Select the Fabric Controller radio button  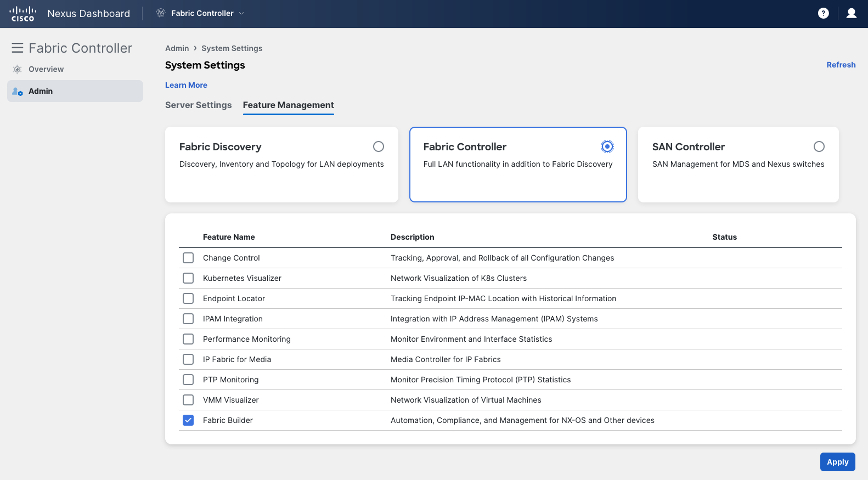click(x=607, y=146)
